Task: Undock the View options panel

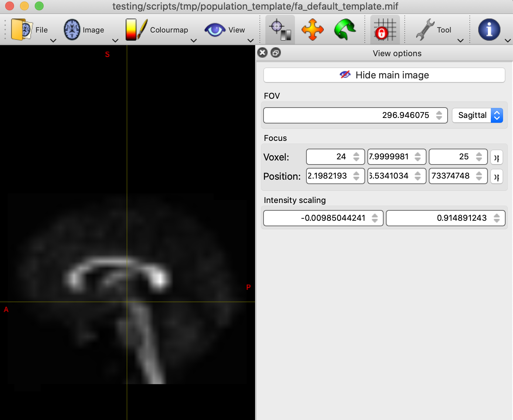Action: pos(276,53)
